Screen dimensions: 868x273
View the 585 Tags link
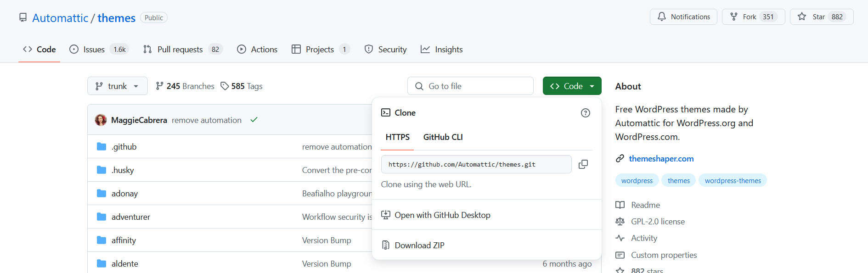[x=242, y=86]
